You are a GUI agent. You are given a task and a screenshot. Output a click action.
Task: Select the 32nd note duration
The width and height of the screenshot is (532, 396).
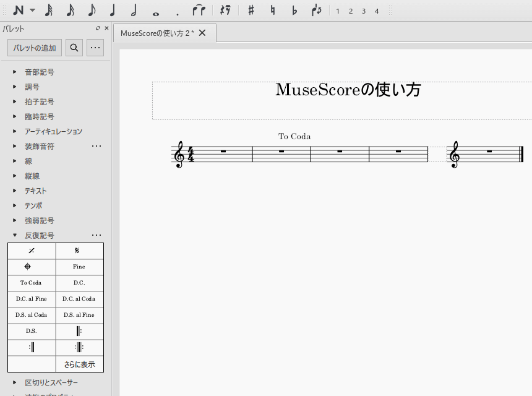(49, 11)
